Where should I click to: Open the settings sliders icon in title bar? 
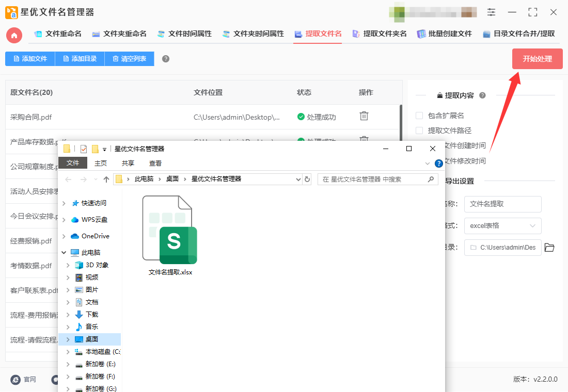coord(491,12)
